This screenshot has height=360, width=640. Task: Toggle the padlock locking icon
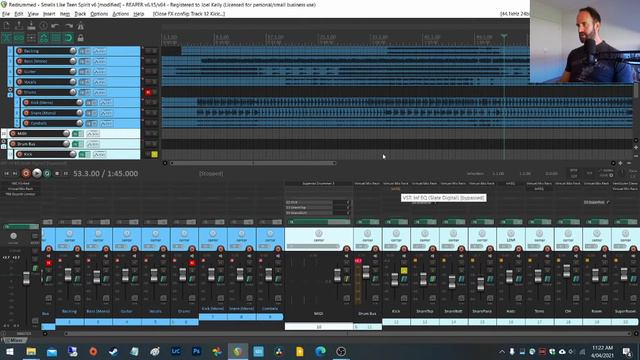click(x=80, y=38)
